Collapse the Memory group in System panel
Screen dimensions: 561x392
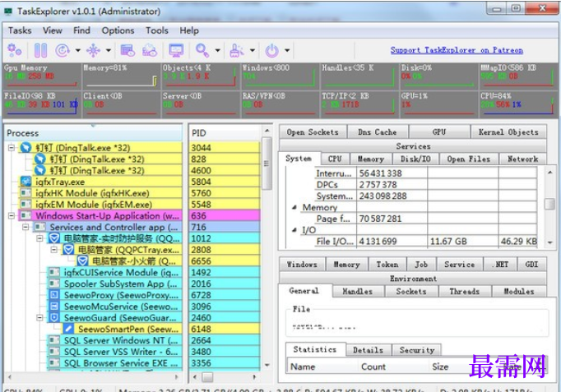294,207
